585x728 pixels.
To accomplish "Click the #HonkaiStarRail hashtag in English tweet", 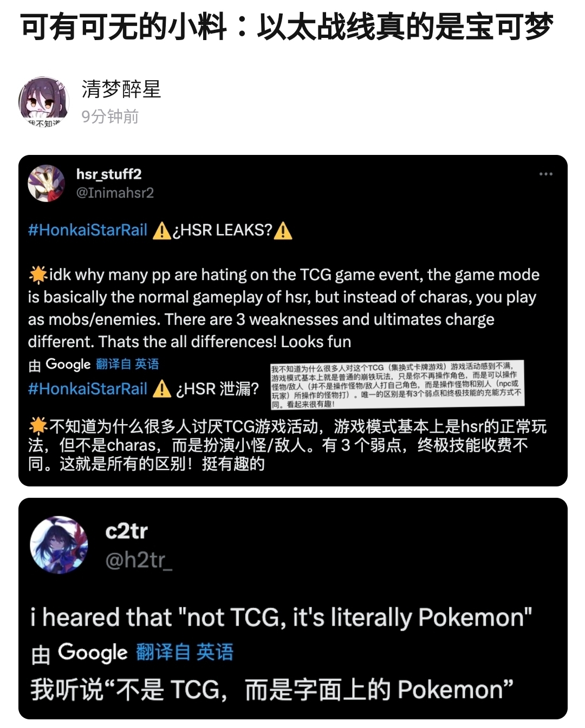I will [88, 230].
